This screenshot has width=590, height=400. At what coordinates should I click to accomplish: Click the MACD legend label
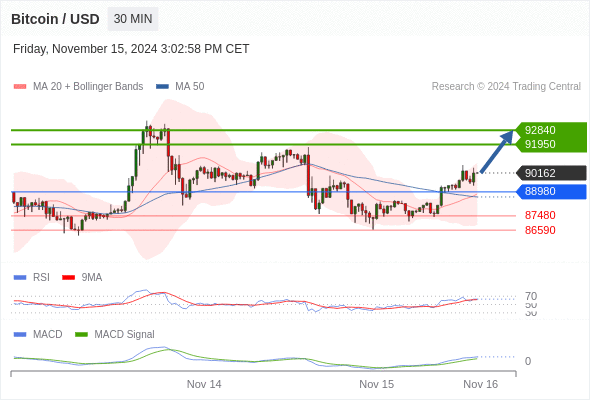pos(47,335)
